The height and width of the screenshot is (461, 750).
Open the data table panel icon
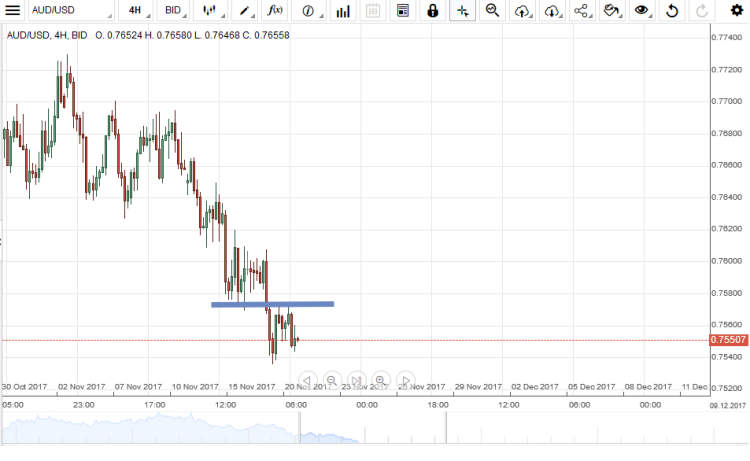[x=403, y=10]
